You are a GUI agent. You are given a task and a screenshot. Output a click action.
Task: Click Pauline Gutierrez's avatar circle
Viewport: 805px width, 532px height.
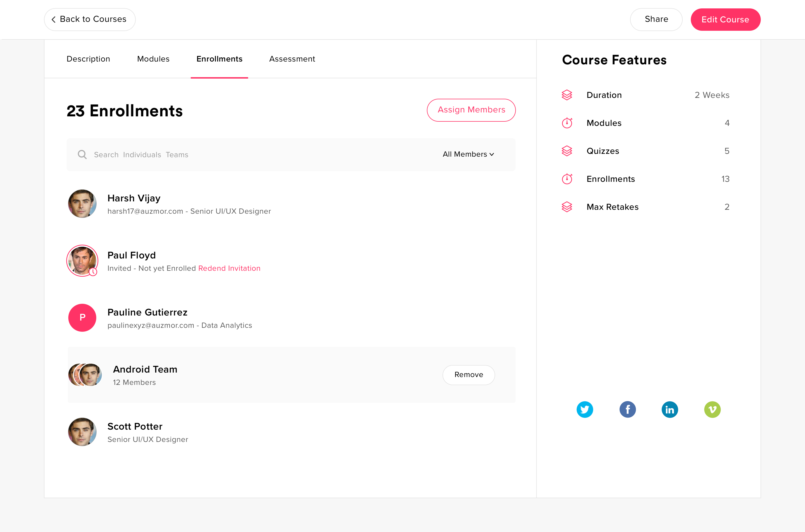pyautogui.click(x=82, y=317)
